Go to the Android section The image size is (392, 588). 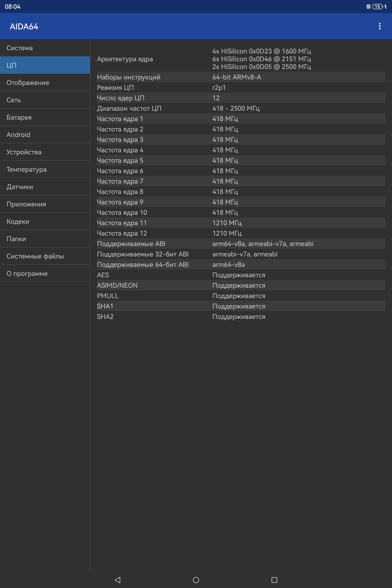[x=45, y=135]
